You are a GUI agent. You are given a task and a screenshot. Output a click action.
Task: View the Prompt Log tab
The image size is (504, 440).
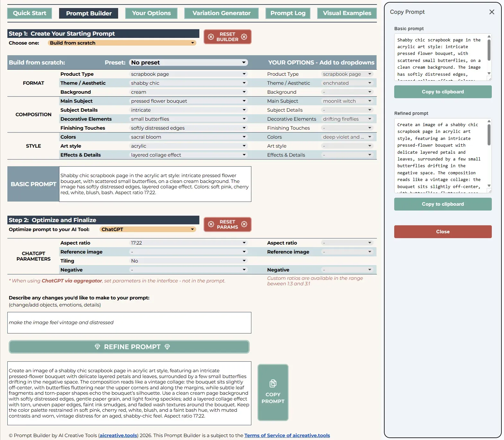(x=288, y=13)
